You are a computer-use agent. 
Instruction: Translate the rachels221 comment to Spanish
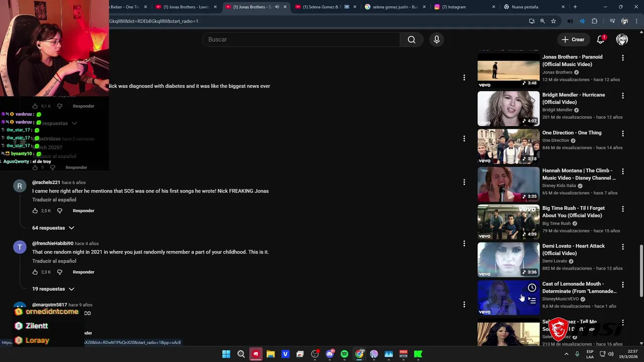[x=54, y=200]
